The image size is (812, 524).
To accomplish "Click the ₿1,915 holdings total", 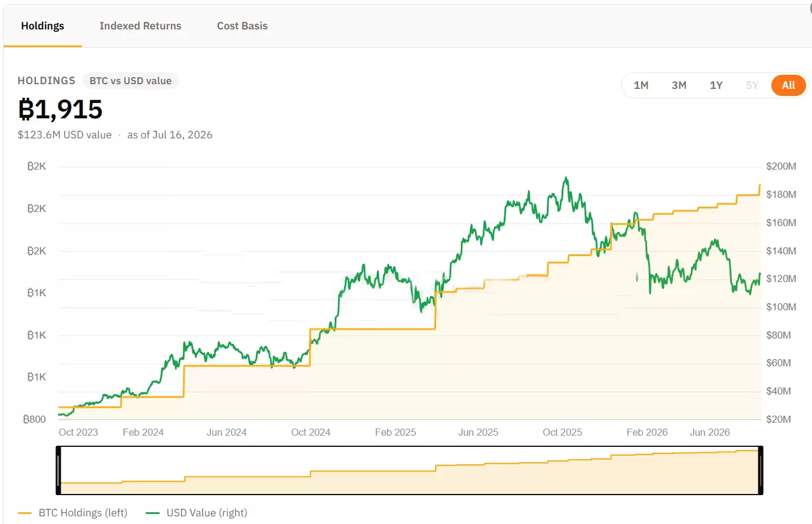I will click(60, 110).
